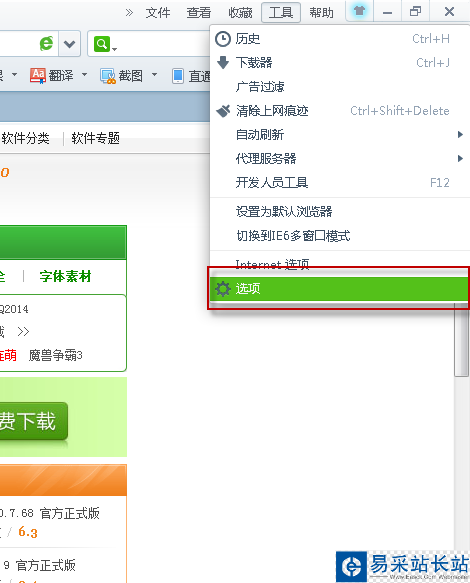The width and height of the screenshot is (470, 583).
Task: Expand the hidden menu chevron », left of 文件
Action: click(x=129, y=13)
